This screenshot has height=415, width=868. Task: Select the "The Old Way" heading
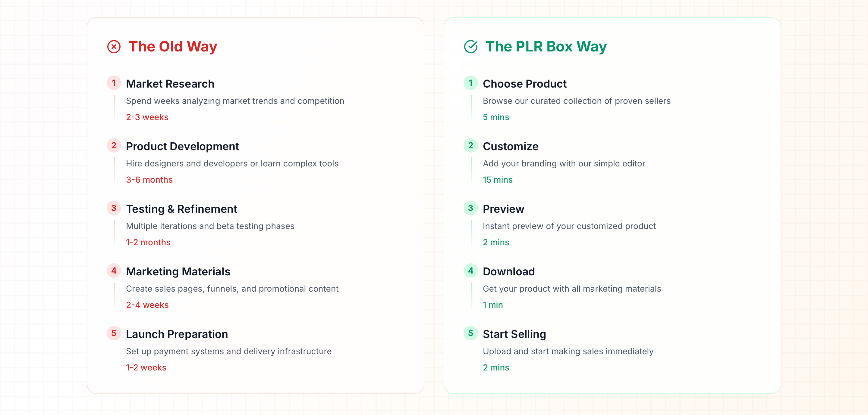click(x=173, y=47)
